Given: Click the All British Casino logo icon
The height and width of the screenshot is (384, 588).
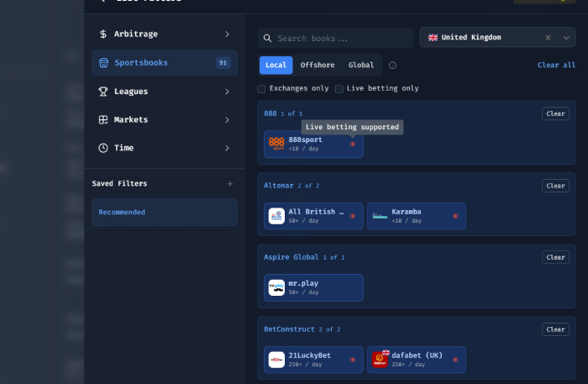Looking at the screenshot, I should [276, 216].
